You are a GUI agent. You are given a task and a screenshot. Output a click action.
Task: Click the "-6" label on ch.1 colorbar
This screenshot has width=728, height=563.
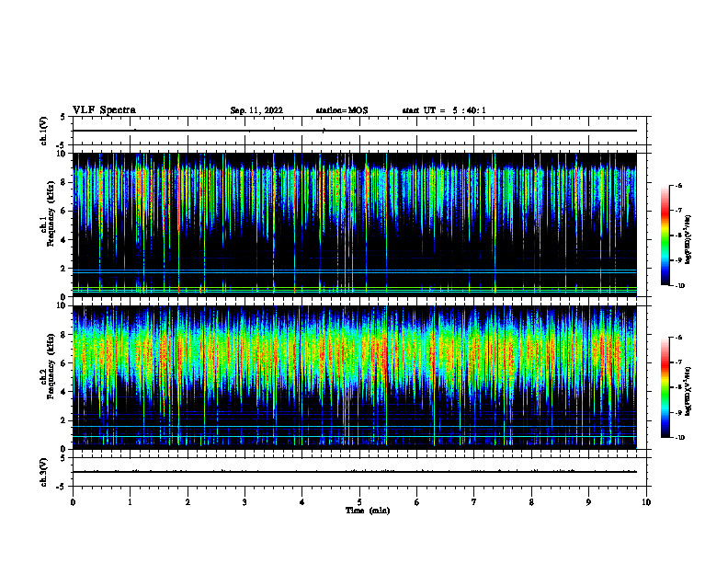[x=678, y=186]
